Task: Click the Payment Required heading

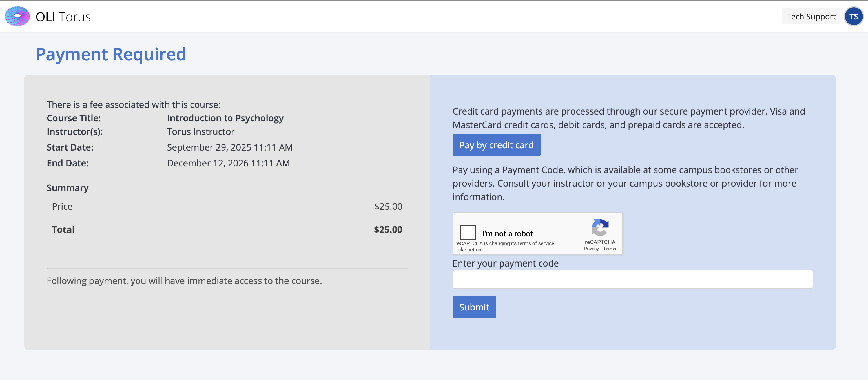Action: tap(111, 54)
